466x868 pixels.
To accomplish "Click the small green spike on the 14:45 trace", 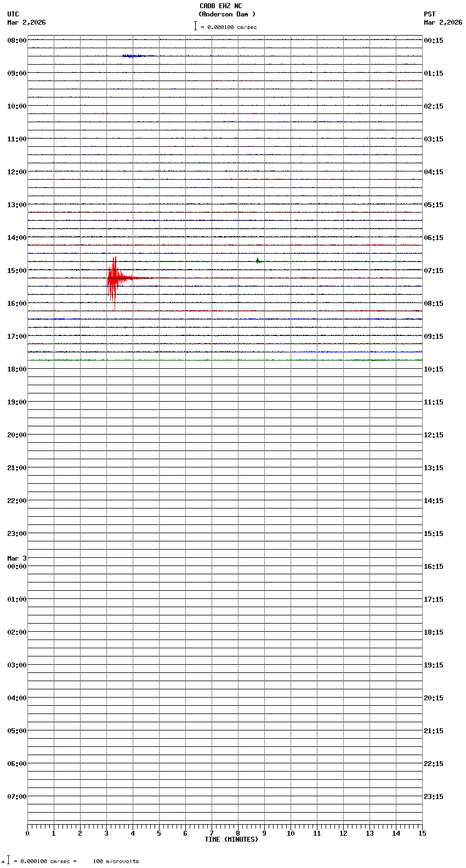I will (258, 261).
